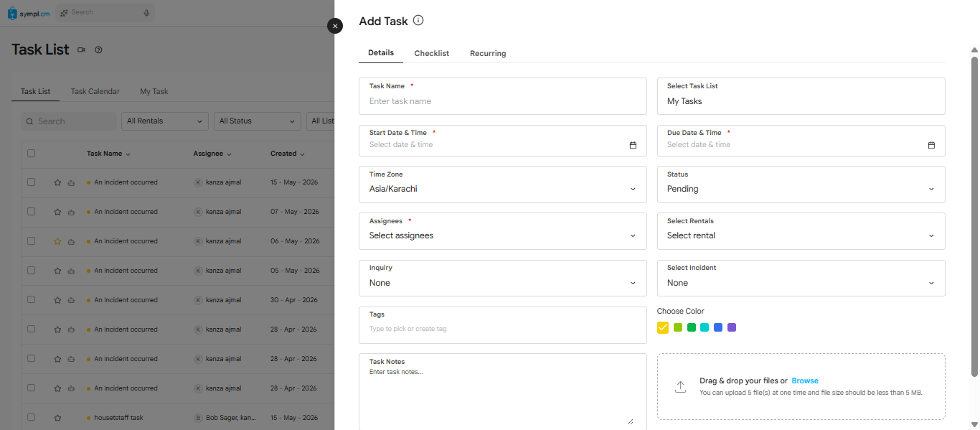Click the B avatar beside Bob Sager
980x430 pixels.
[198, 418]
